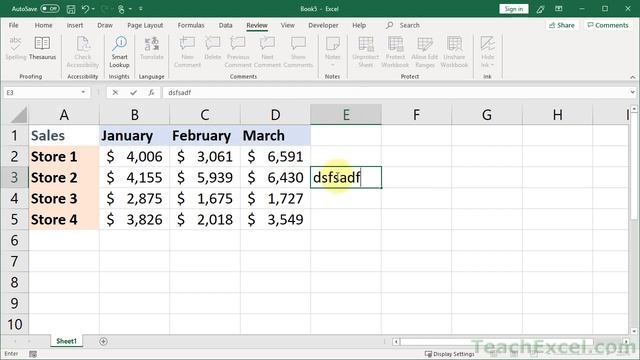Open the Comments pane button
Viewport: 640px width, 360px height.
pyautogui.click(x=608, y=25)
